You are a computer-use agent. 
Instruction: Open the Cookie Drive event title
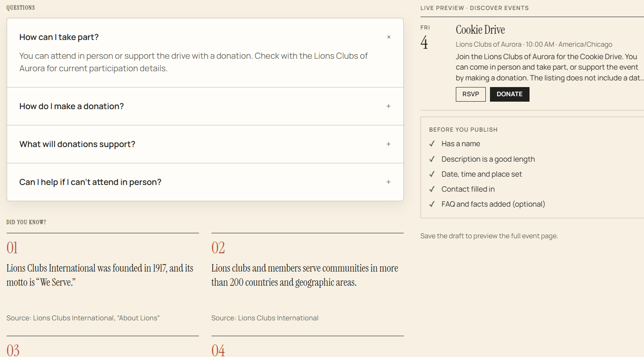pyautogui.click(x=480, y=30)
